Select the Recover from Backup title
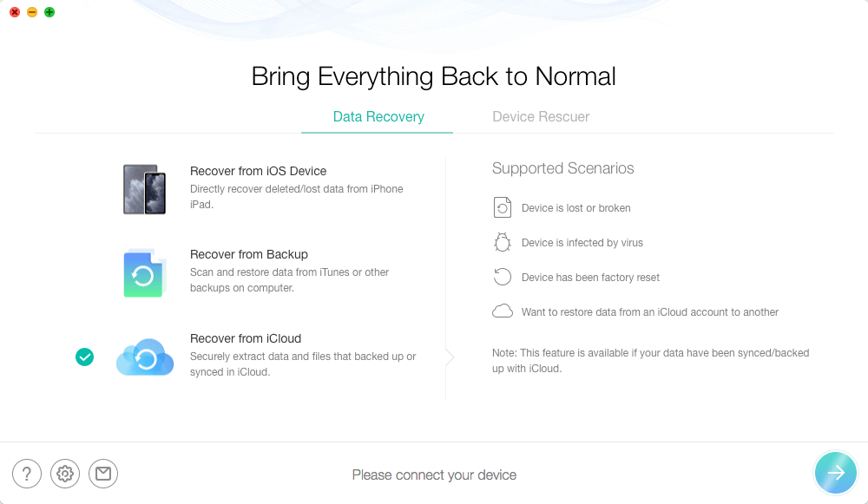The image size is (868, 504). (249, 254)
